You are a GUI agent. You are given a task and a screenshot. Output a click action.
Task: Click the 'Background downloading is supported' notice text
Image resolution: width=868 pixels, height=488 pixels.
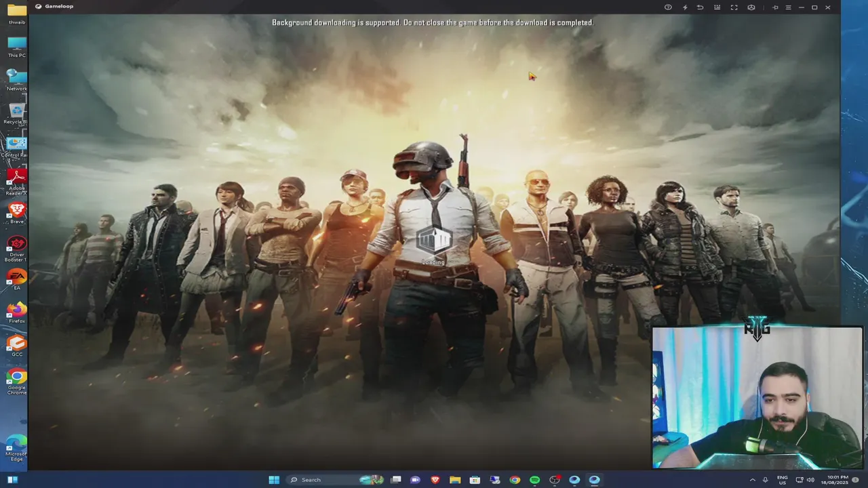432,22
